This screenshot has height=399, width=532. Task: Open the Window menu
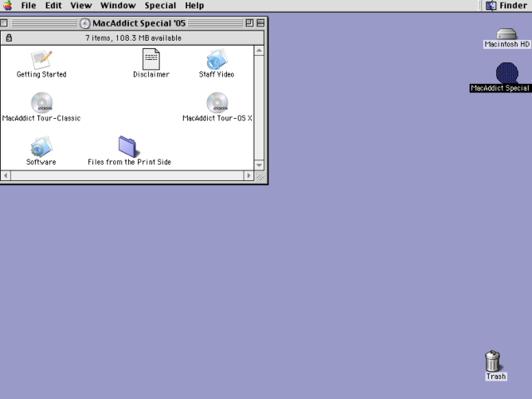[x=118, y=6]
